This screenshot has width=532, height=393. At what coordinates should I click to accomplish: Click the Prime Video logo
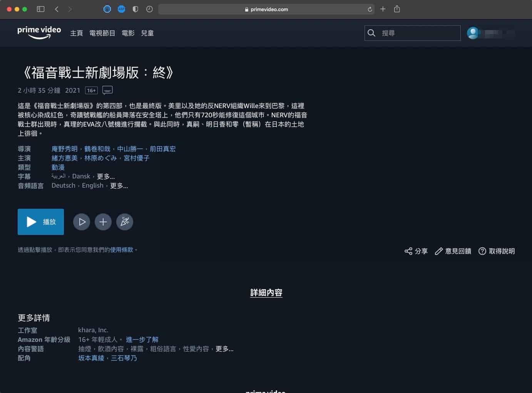[39, 33]
